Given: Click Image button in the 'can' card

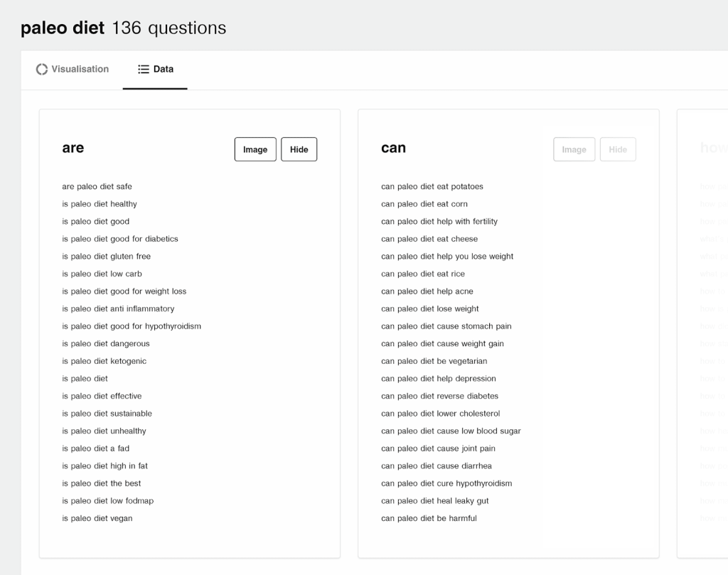Looking at the screenshot, I should (574, 149).
